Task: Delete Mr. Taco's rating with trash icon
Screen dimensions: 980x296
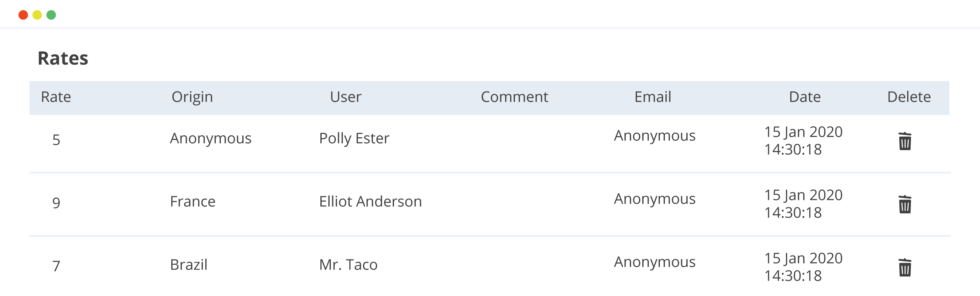Action: (x=905, y=268)
